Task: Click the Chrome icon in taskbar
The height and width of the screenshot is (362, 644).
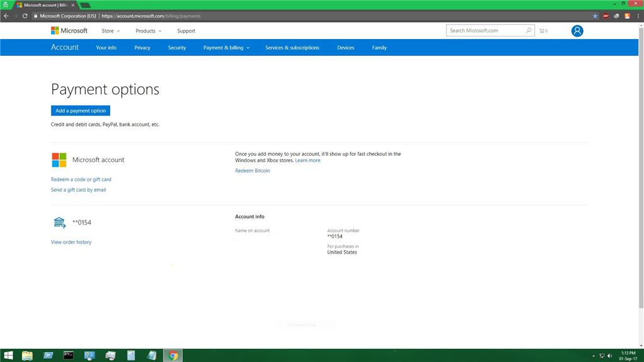Action: pos(173,356)
